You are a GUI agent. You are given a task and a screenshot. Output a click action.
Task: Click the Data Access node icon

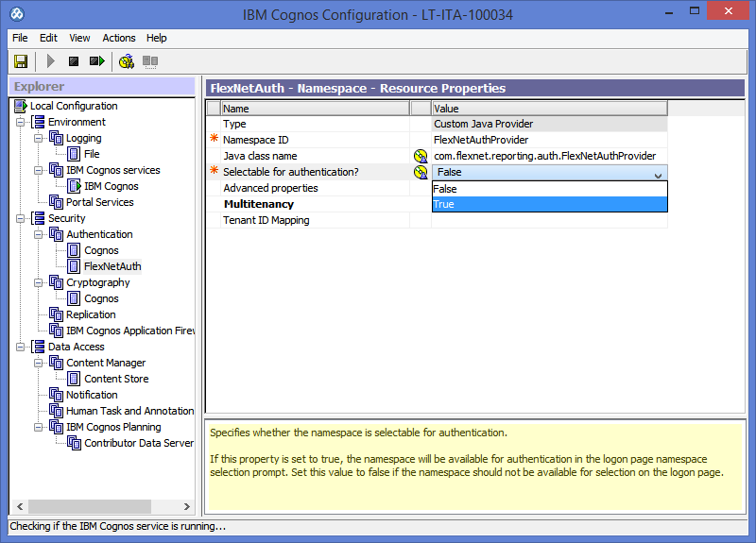coord(39,347)
